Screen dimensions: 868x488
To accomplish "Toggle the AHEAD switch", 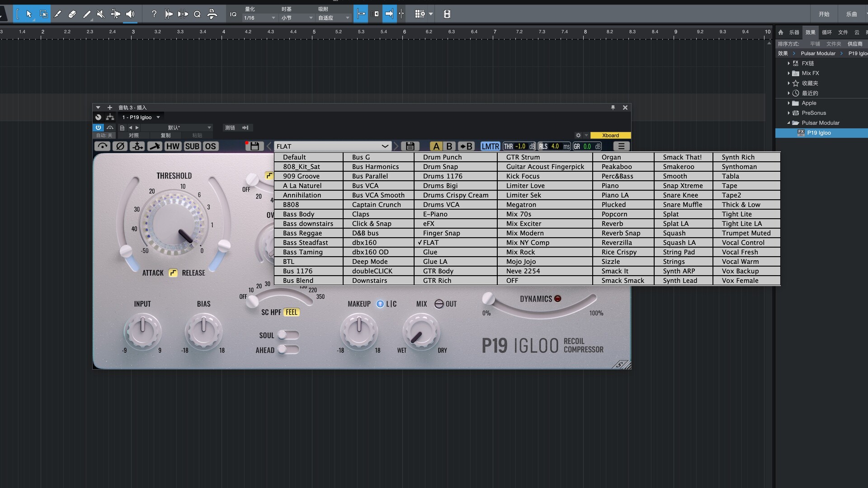I will pyautogui.click(x=288, y=349).
